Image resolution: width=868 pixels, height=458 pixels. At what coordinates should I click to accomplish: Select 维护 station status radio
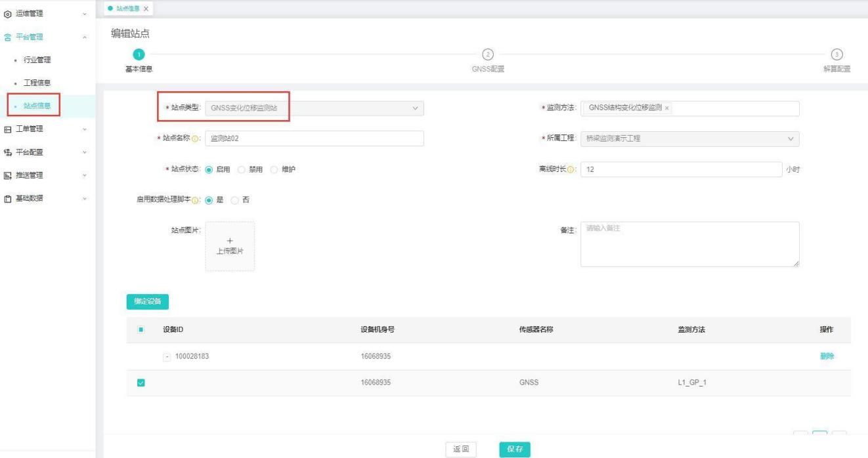tap(274, 169)
